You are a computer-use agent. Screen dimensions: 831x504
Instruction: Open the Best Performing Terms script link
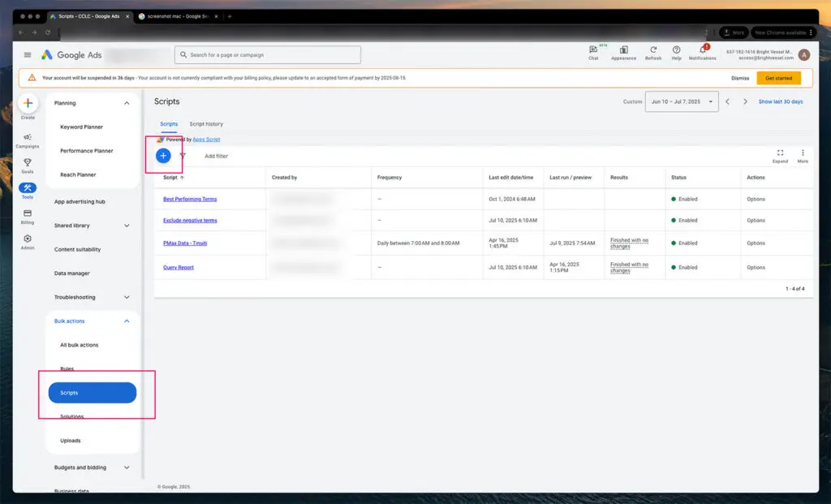(190, 199)
